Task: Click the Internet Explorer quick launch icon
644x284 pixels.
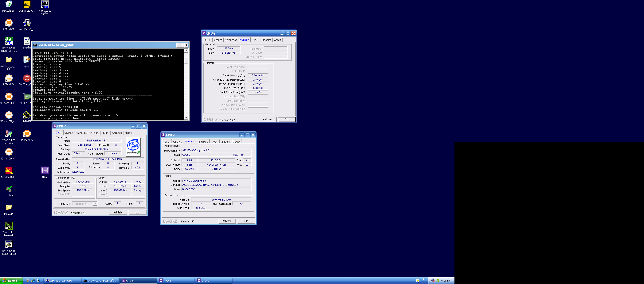Action: (33, 280)
